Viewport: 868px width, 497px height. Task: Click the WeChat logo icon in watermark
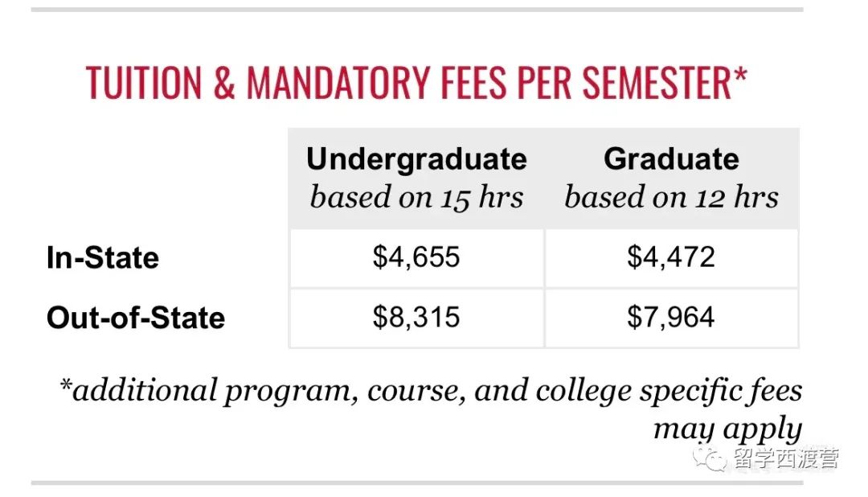pos(710,458)
